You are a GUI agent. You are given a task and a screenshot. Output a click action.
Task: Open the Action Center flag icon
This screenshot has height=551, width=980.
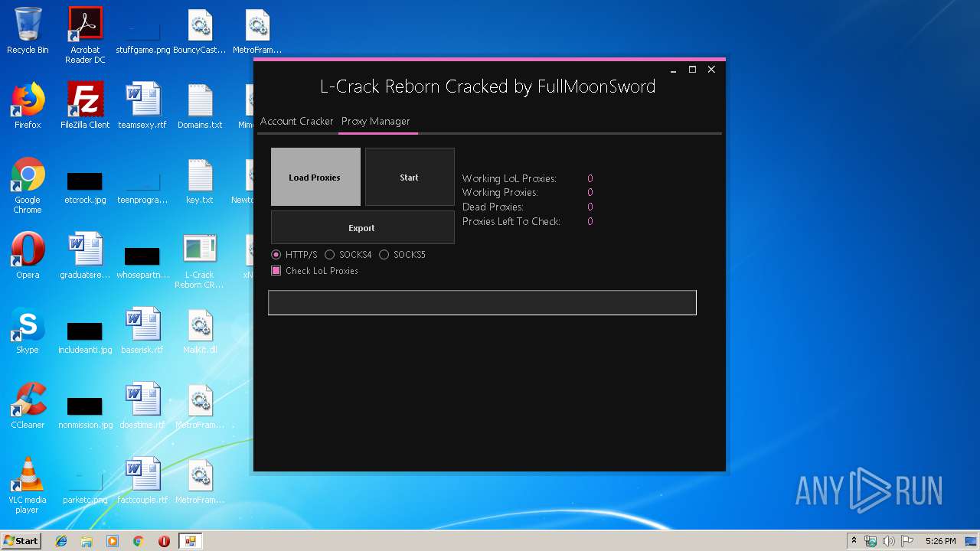click(x=907, y=541)
